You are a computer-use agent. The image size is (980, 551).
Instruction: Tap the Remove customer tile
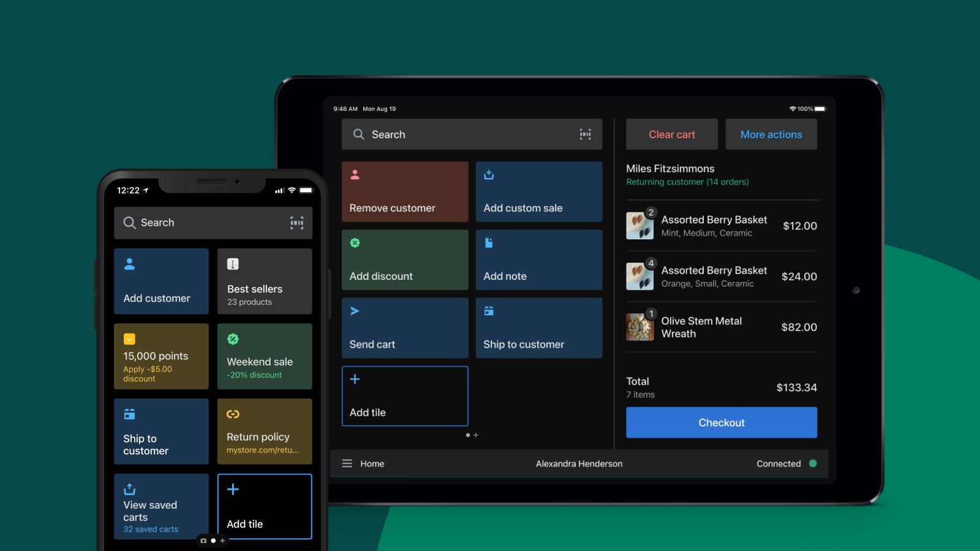pyautogui.click(x=405, y=192)
